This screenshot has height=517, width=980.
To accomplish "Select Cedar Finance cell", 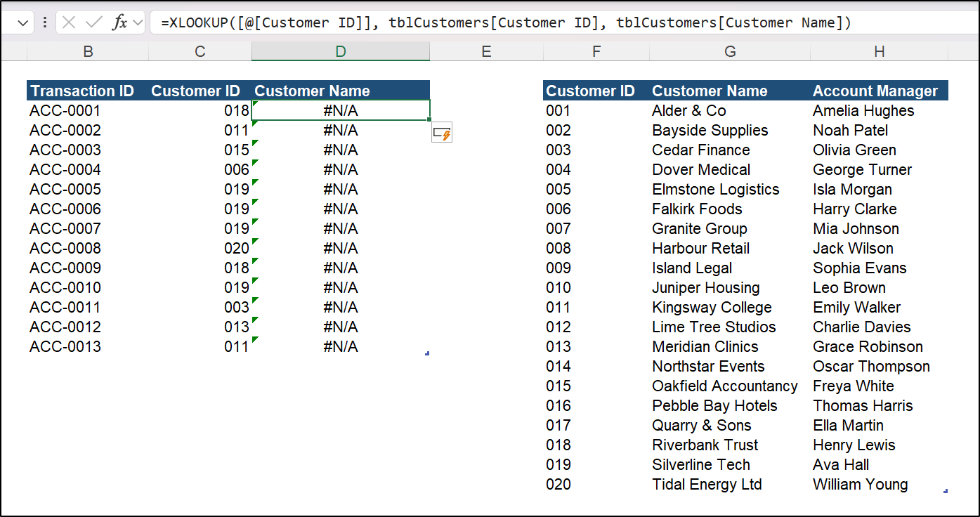I will (x=730, y=150).
